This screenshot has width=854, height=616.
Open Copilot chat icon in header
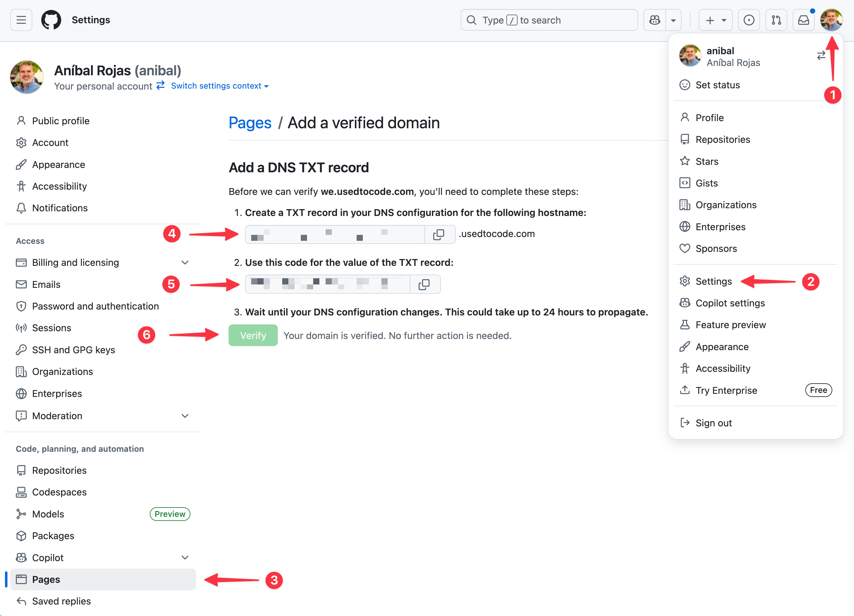click(654, 20)
